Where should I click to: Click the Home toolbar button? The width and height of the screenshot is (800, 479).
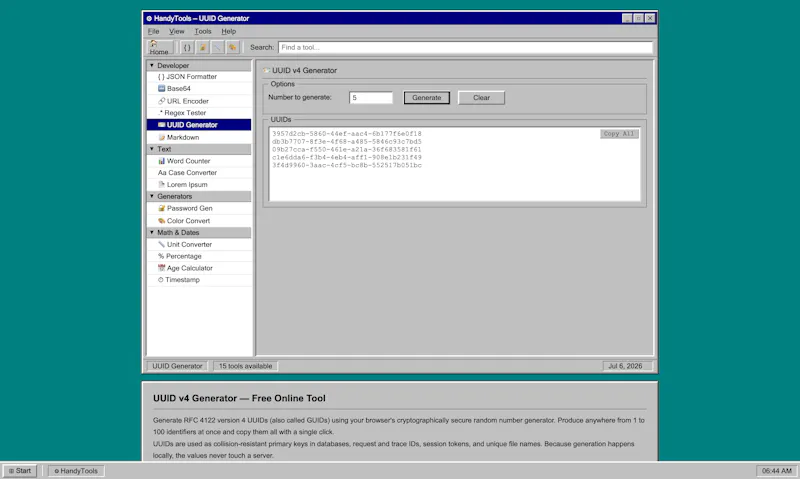160,47
